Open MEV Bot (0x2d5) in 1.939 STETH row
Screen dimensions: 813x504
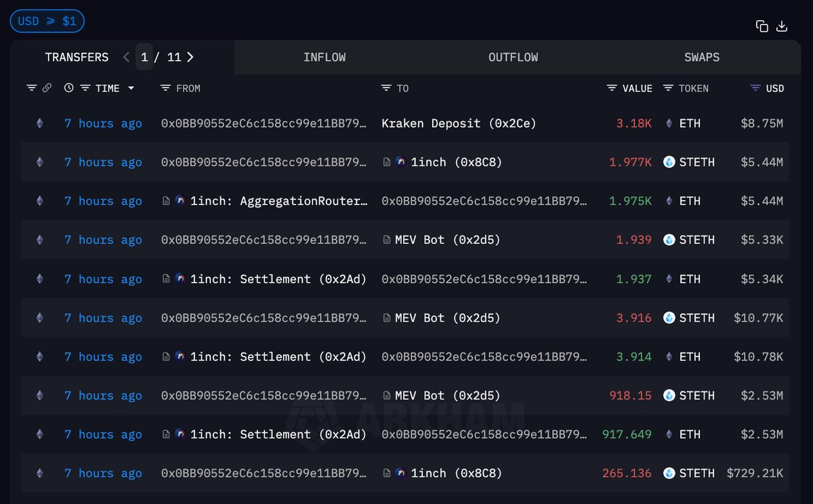(x=448, y=240)
